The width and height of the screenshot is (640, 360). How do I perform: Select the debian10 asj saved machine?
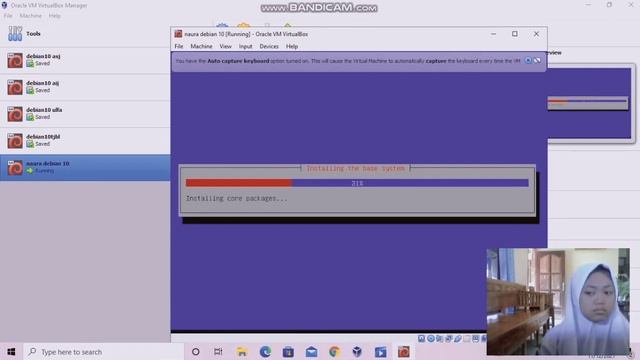tap(85, 60)
